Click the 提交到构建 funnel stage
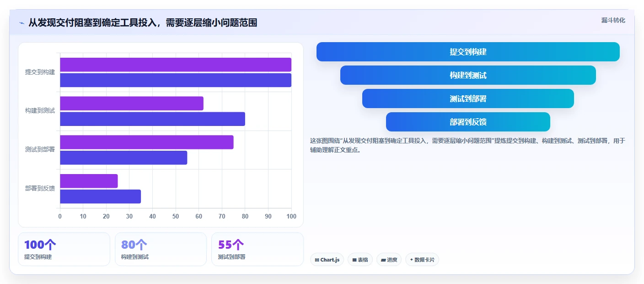This screenshot has width=644, height=284. (468, 52)
